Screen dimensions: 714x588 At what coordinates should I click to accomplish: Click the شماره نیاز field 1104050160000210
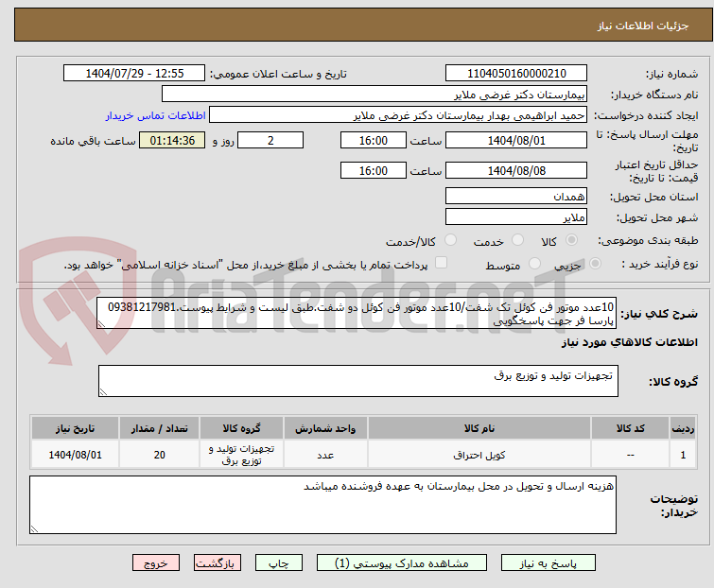pos(516,74)
